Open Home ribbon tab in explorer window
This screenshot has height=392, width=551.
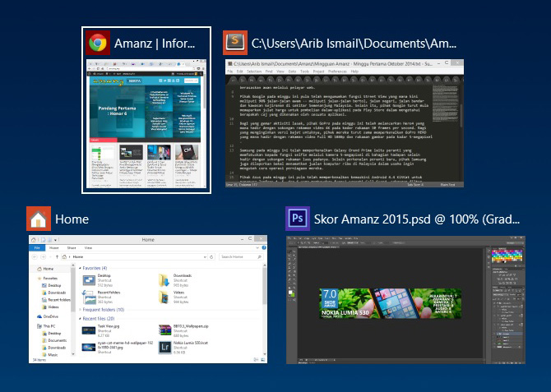click(x=53, y=248)
